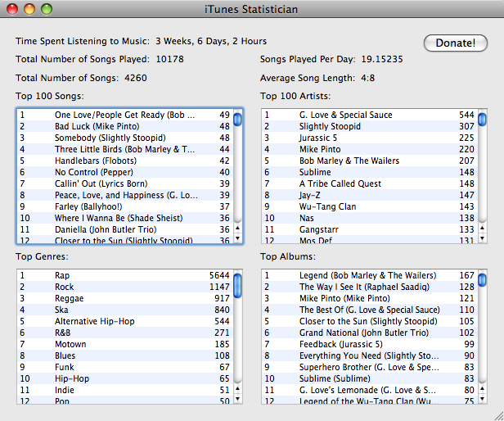504x421 pixels.
Task: Close the iTunes Statistician window
Action: (12, 9)
